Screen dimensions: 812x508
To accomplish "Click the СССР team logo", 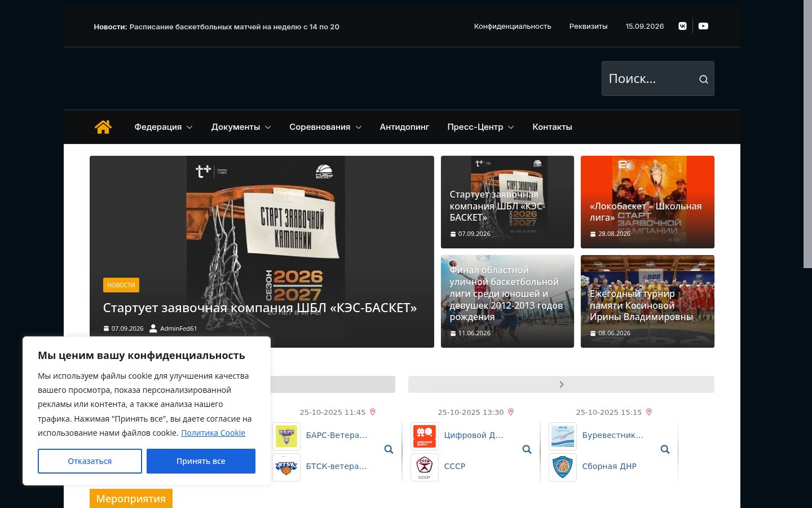I will (425, 467).
